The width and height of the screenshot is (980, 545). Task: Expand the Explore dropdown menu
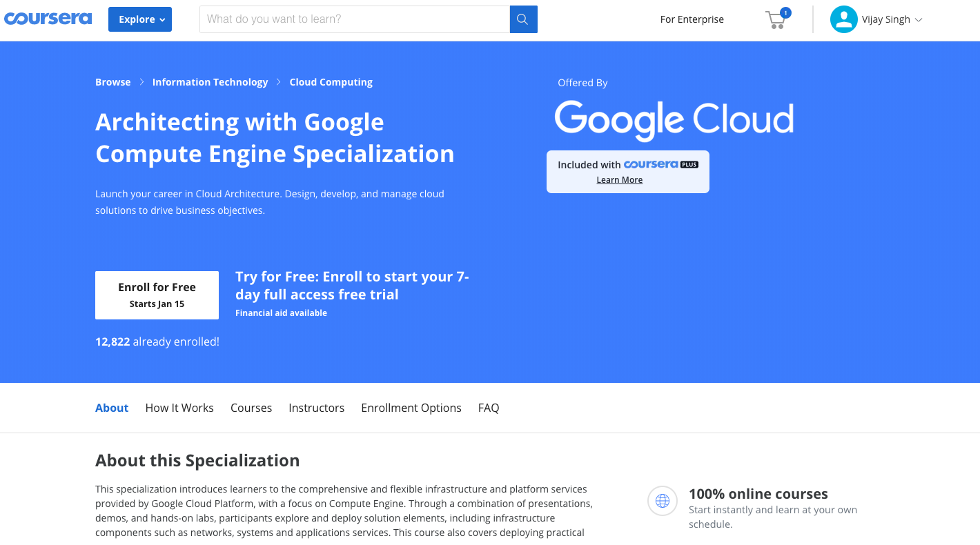[x=140, y=19]
